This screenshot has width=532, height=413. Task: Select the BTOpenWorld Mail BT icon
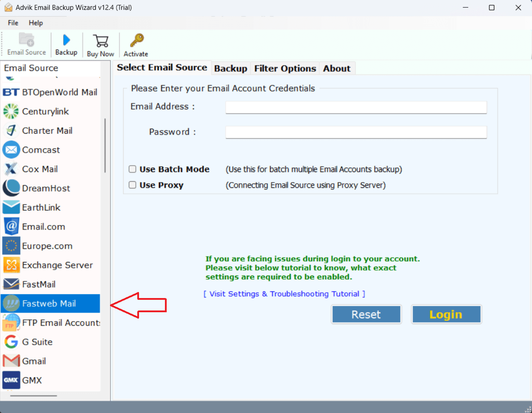coord(11,92)
